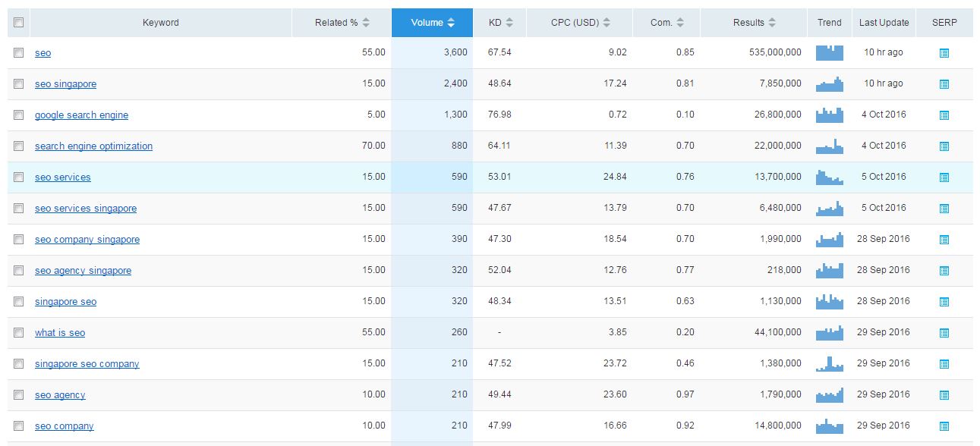This screenshot has width=980, height=446.
Task: Open SERP icon for search engine optimization row
Action: point(944,146)
